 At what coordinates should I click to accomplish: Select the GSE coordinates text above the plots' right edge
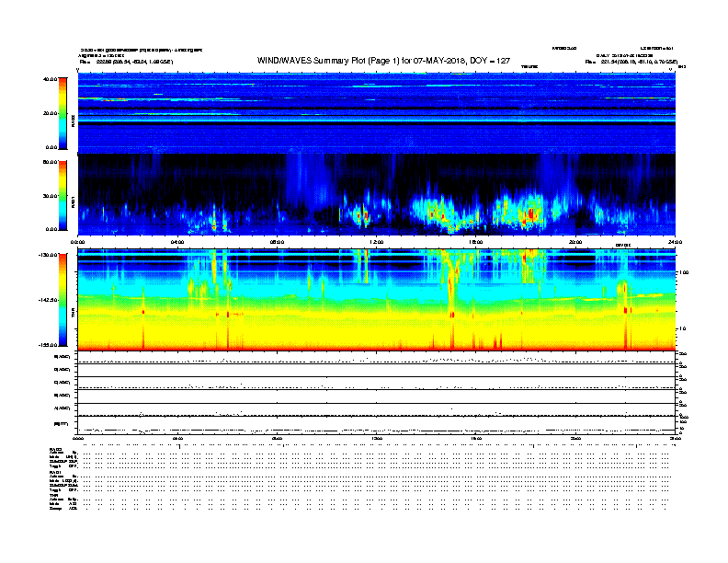[x=631, y=62]
